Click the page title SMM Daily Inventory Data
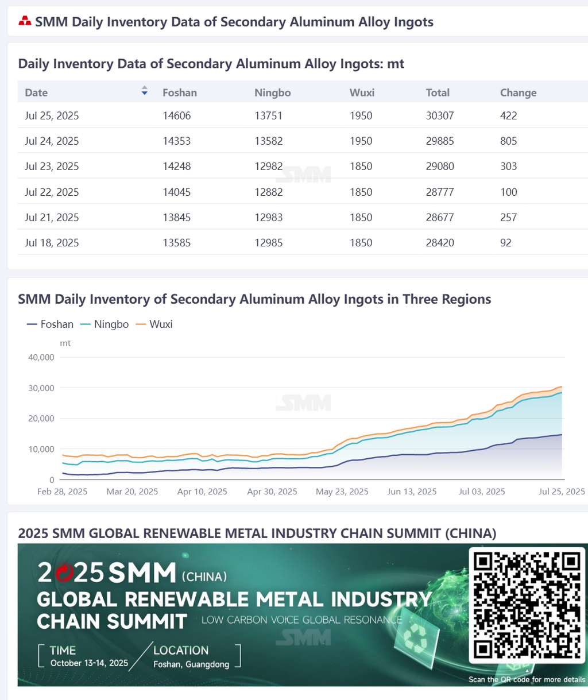This screenshot has height=700, width=588. point(234,22)
